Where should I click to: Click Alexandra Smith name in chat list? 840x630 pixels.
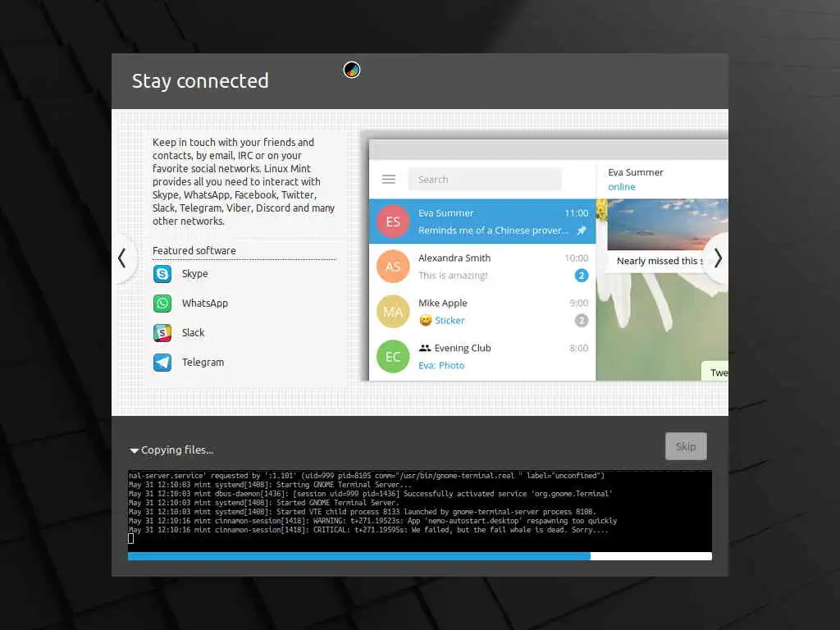click(454, 258)
